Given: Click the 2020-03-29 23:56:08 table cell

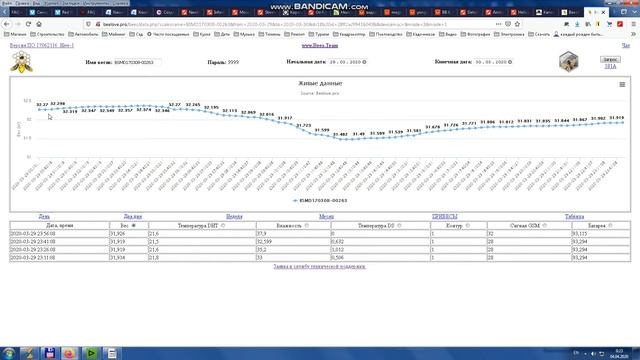Looking at the screenshot, I should click(x=60, y=234).
